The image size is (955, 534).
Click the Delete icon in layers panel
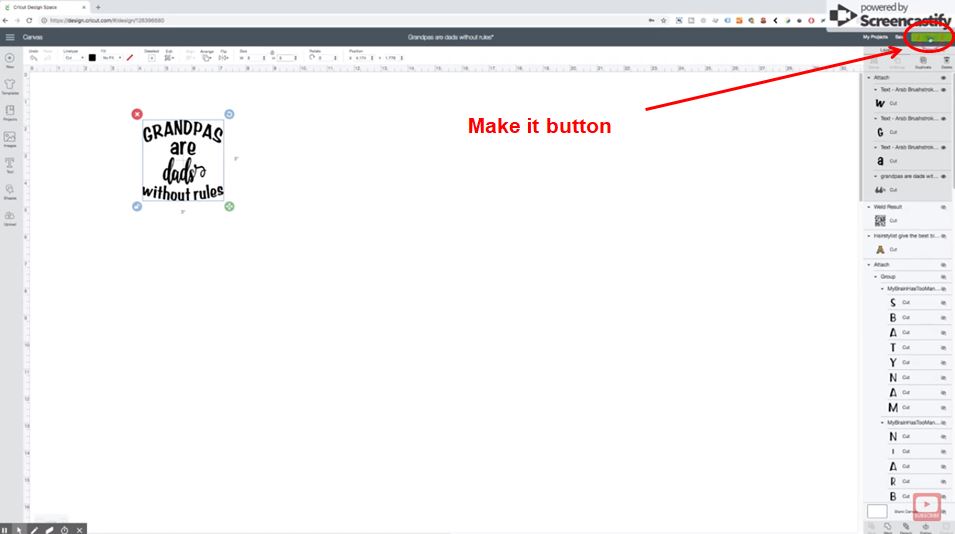click(x=946, y=61)
